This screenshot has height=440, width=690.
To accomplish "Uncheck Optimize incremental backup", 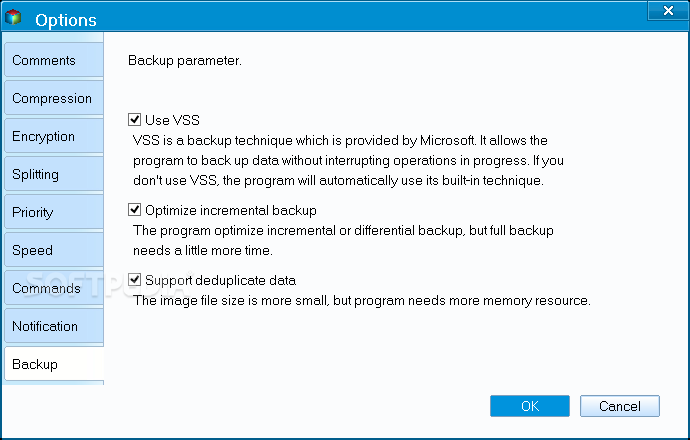I will [134, 210].
